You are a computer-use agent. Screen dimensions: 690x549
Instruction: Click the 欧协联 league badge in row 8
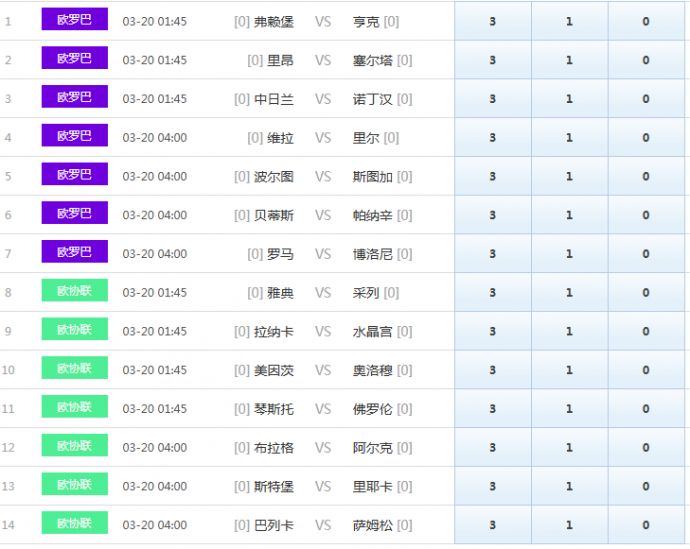[74, 292]
